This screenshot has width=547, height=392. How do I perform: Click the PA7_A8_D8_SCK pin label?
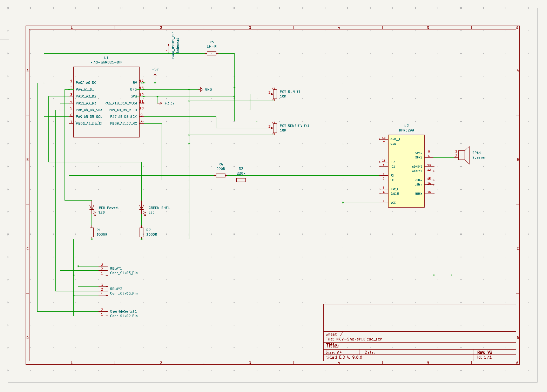(123, 117)
